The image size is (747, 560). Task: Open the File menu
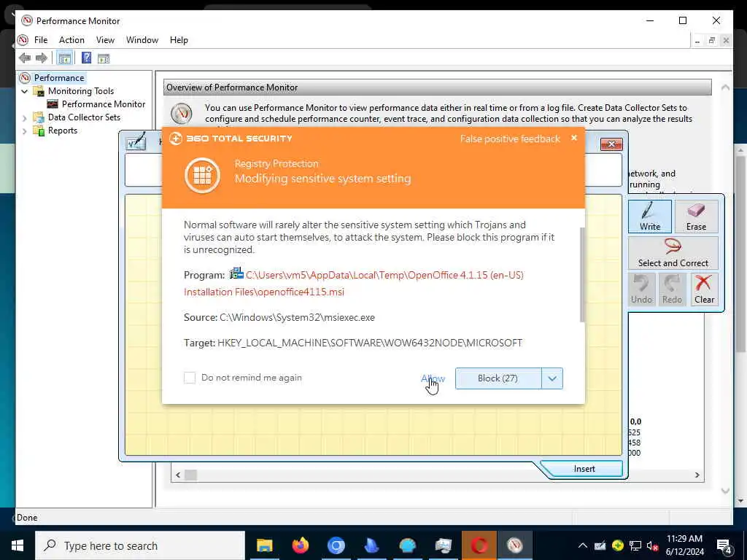41,40
